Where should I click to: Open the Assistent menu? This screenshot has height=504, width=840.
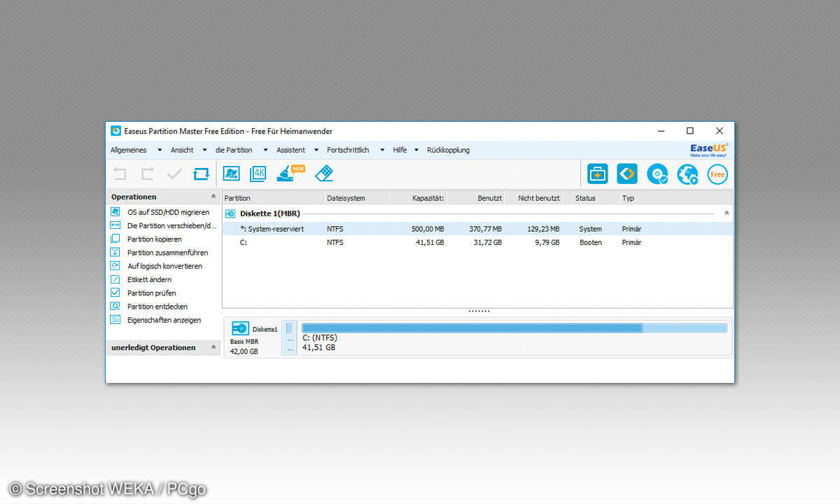[x=290, y=150]
